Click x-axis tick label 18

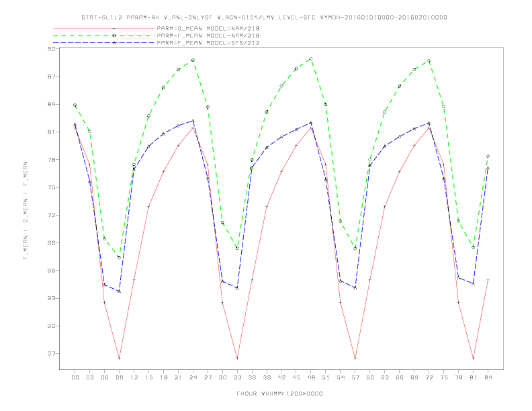(x=163, y=377)
